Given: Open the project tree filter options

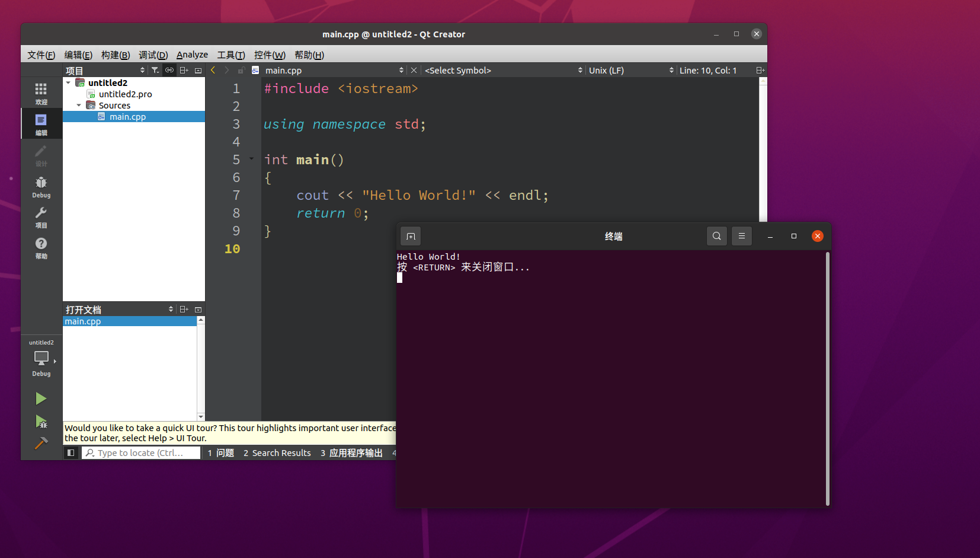Looking at the screenshot, I should [155, 70].
